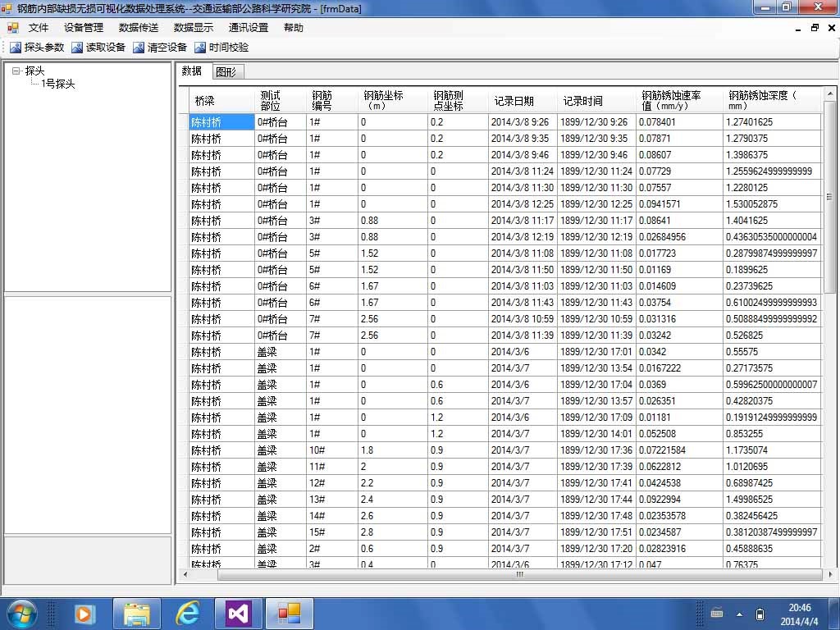Click the 钢筋编号 column header
The height and width of the screenshot is (630, 840).
click(322, 101)
